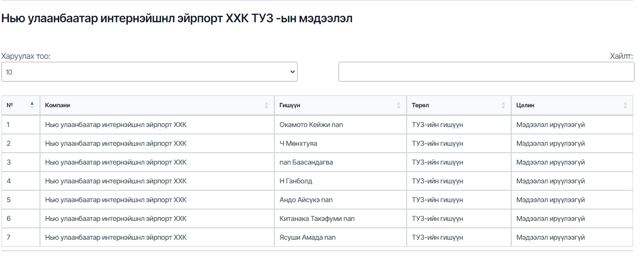Click the sort arrows in Компани column header
644x259 pixels.
(x=266, y=105)
